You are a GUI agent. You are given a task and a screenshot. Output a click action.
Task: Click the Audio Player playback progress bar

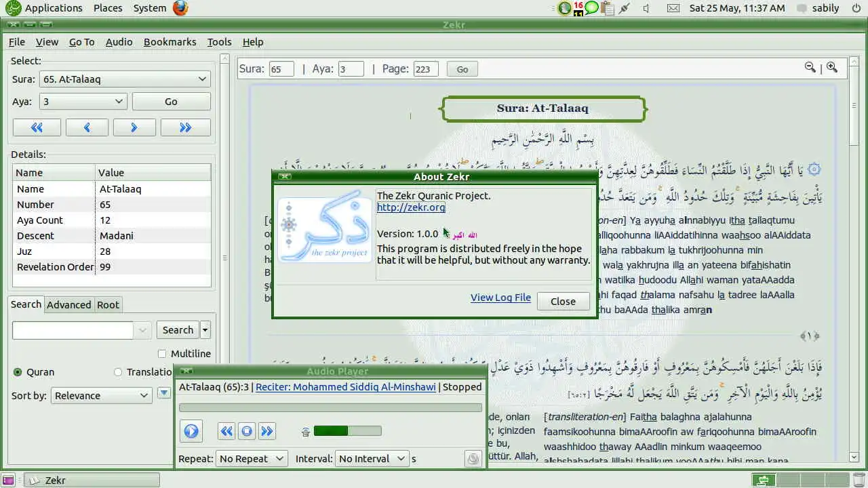click(330, 408)
